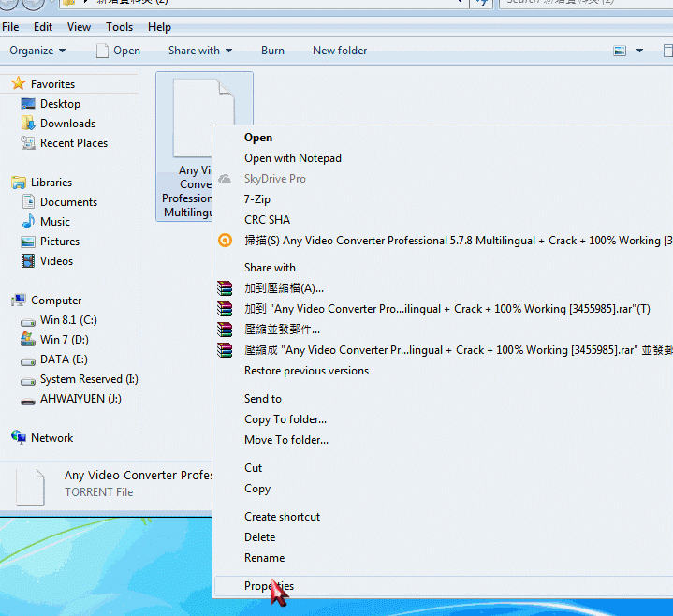
Task: Click the Documents library icon
Action: (28, 202)
